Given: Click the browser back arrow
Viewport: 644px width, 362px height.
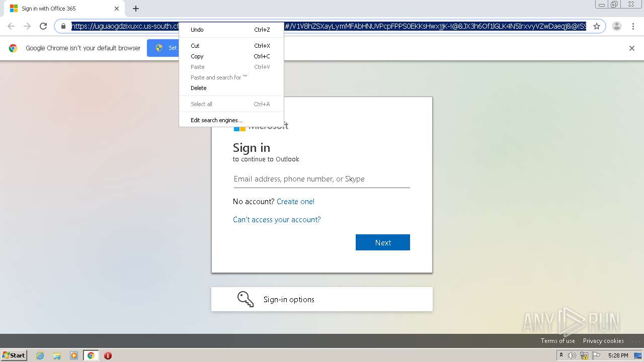Looking at the screenshot, I should point(11,26).
